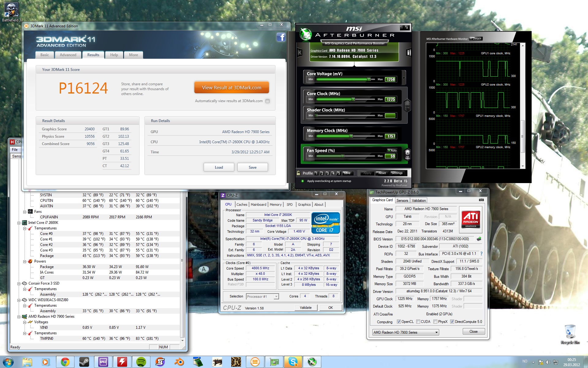Click the GPU-Z BIOS save chip icon

pos(479,239)
